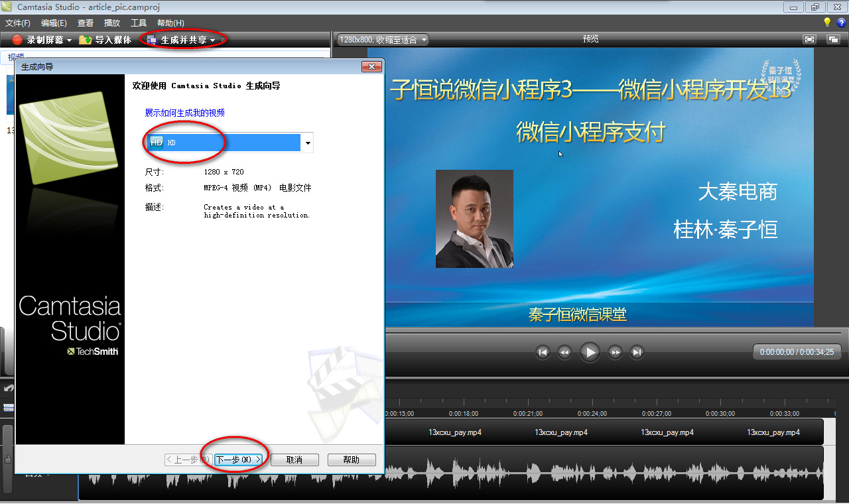This screenshot has height=504, width=849.
Task: Open the 工具 menu
Action: (139, 23)
